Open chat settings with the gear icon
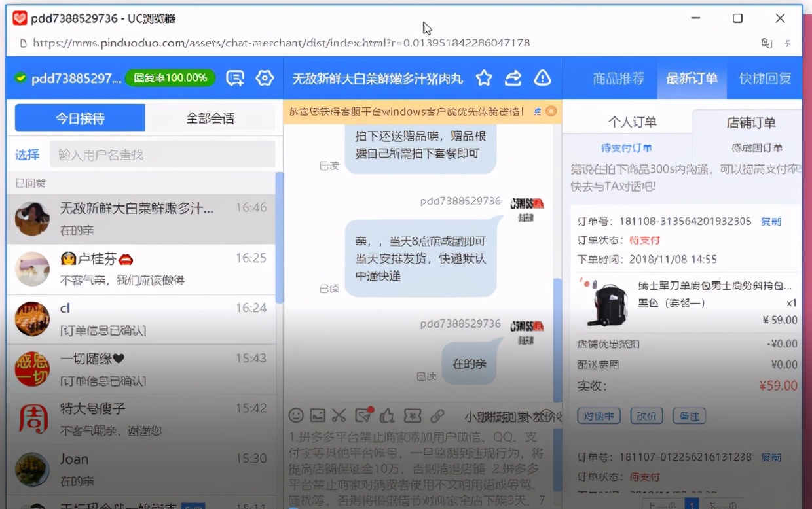Screen dimensions: 812x509 265,77
